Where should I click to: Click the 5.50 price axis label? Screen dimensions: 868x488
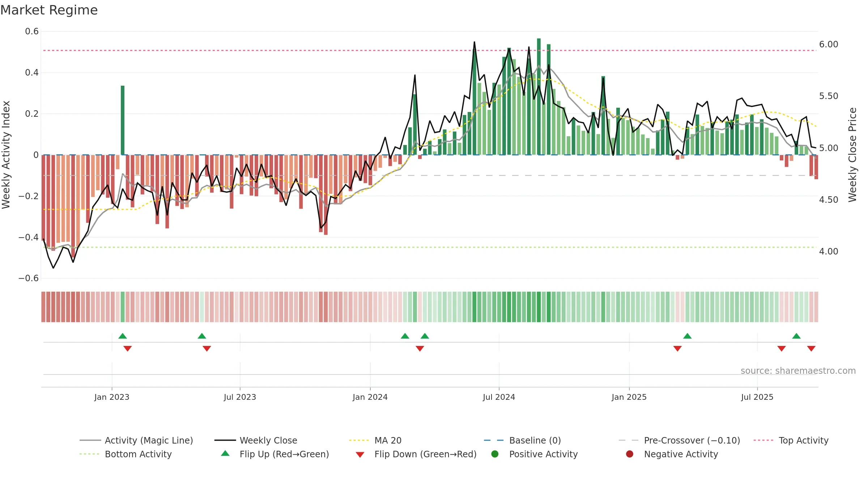click(829, 96)
